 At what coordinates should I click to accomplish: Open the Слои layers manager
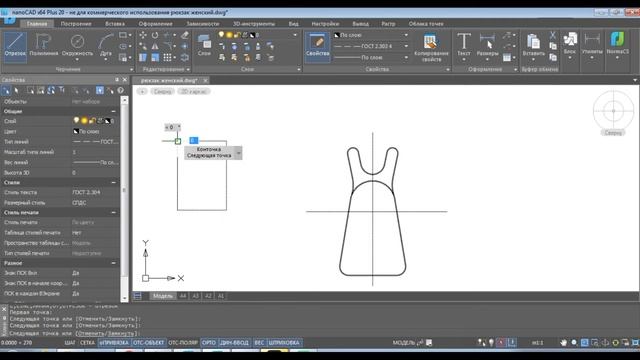(x=204, y=45)
